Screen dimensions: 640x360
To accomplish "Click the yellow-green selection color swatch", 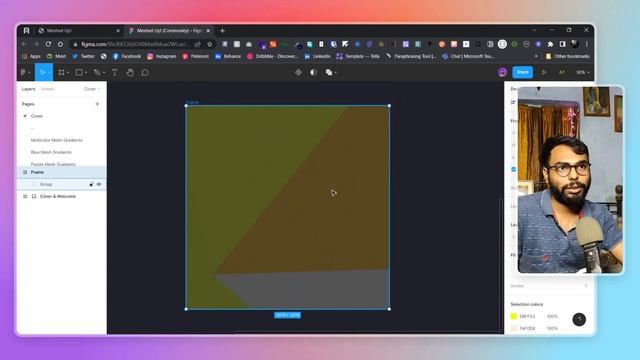I will click(514, 316).
